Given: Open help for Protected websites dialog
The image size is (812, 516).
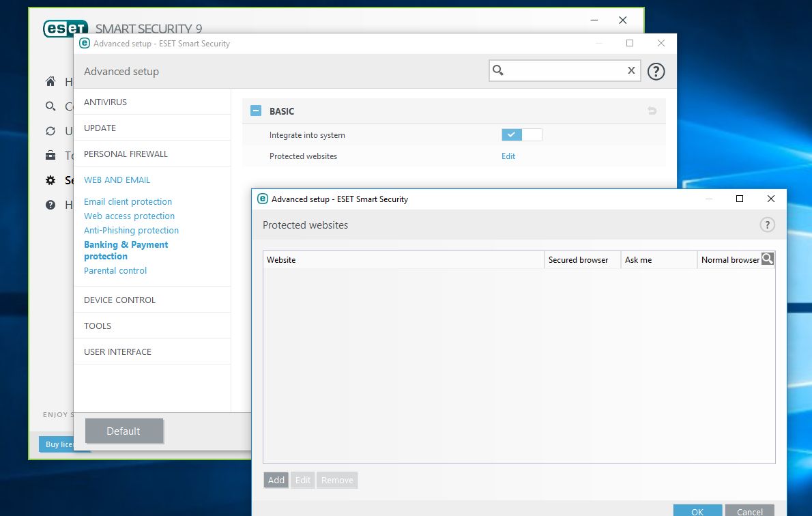Looking at the screenshot, I should point(767,225).
